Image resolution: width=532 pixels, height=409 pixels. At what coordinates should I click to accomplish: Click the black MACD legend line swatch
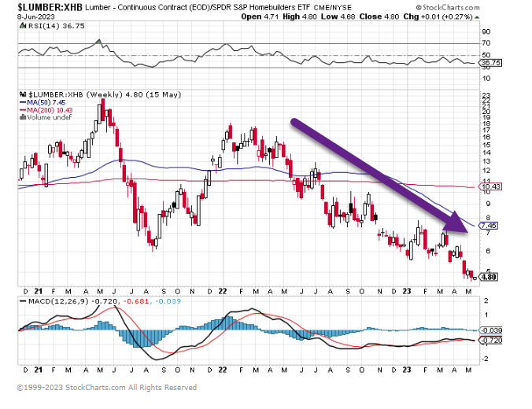coord(23,301)
